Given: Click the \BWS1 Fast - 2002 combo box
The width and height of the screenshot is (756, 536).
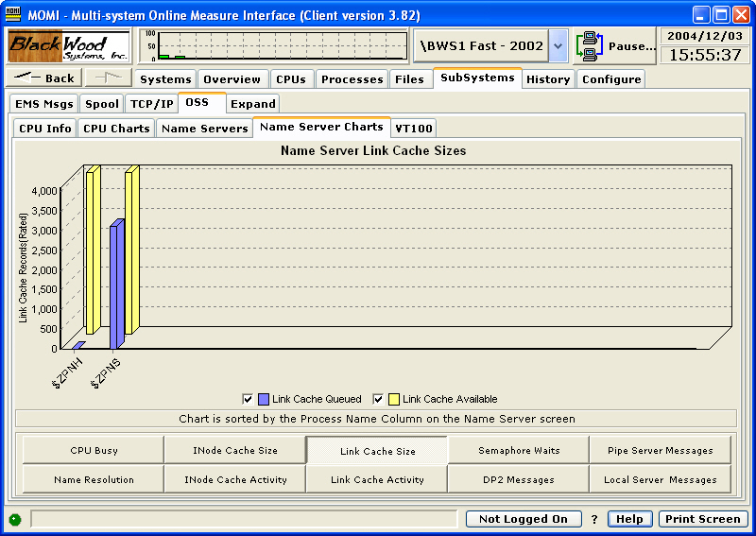Looking at the screenshot, I should 480,45.
